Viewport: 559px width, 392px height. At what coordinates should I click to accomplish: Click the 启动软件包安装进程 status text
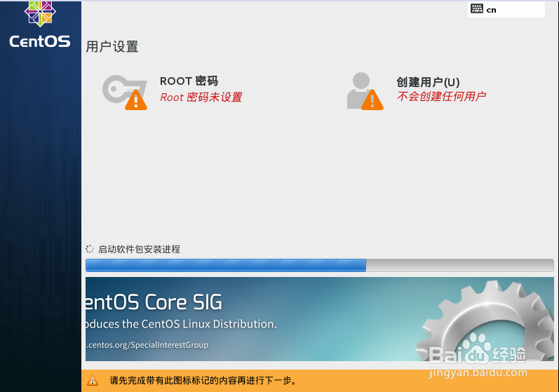(139, 249)
